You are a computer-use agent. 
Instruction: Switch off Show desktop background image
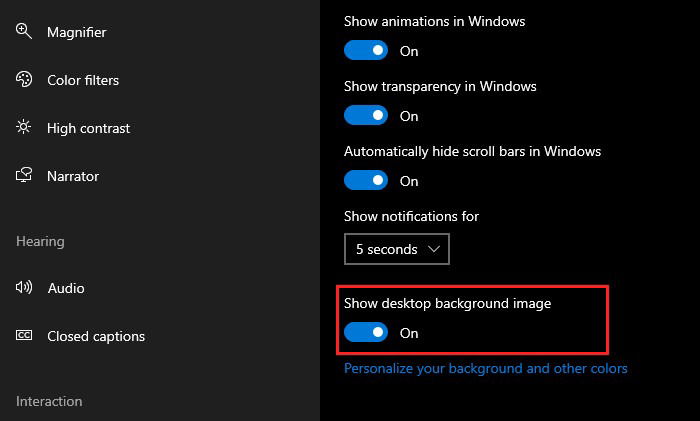point(366,333)
